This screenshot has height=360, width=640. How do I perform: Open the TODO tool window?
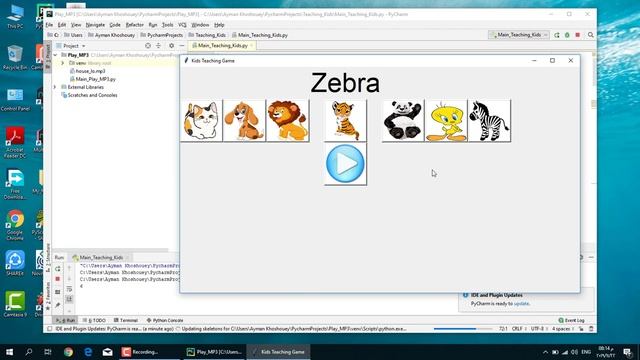tap(94, 320)
